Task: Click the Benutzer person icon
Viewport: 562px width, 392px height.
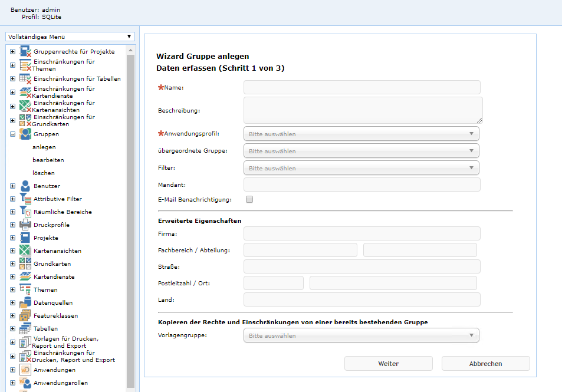Action: [25, 186]
